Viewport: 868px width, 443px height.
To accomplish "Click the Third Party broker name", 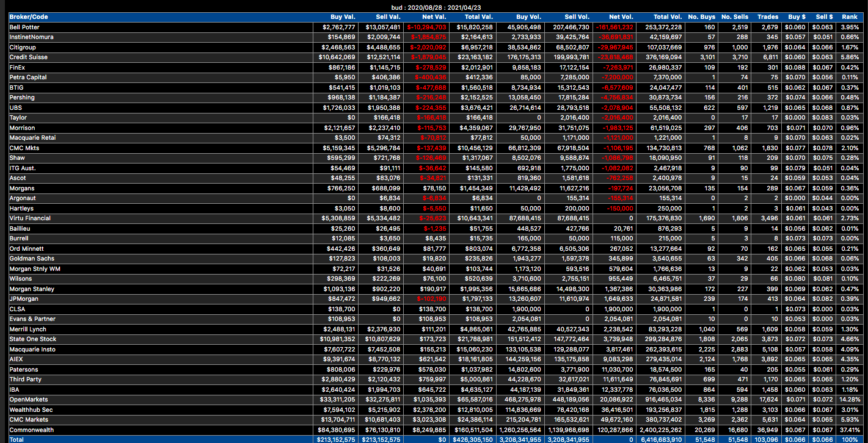I will (x=26, y=380).
